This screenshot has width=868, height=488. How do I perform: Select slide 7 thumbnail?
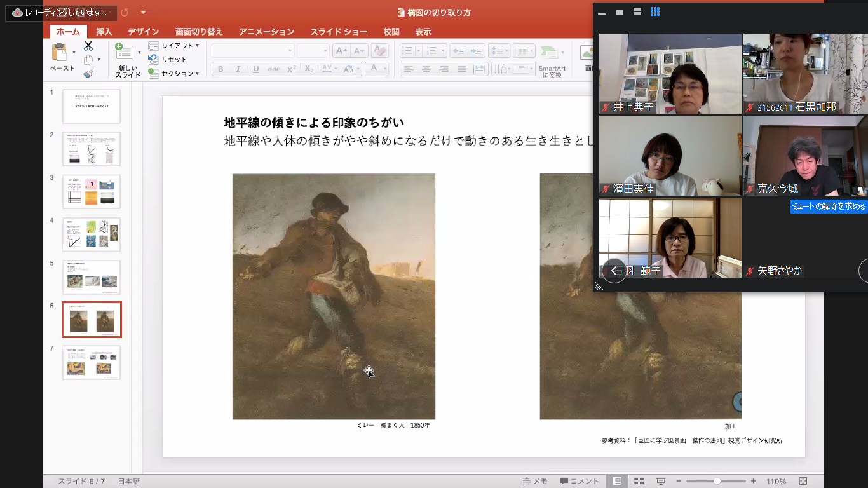click(92, 362)
